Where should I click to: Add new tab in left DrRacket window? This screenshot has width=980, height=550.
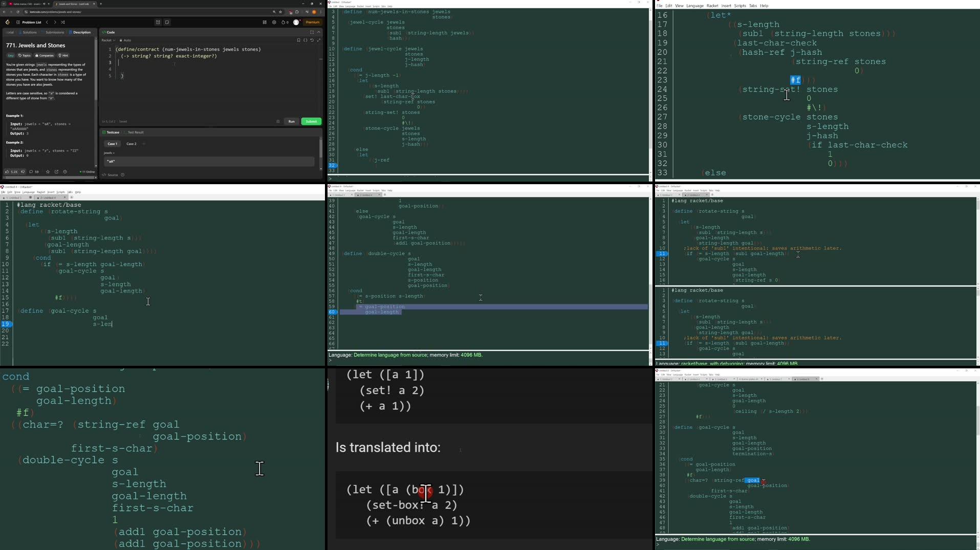tap(72, 197)
